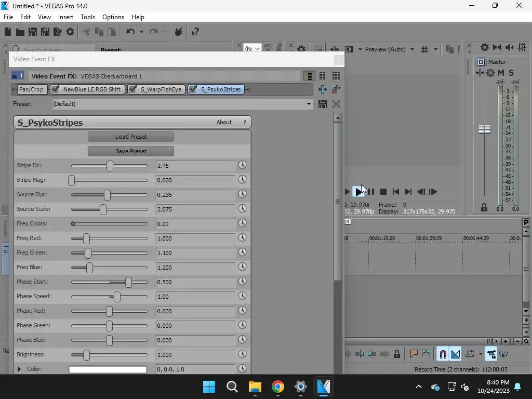The width and height of the screenshot is (532, 399).
Task: Open the View menu
Action: (x=45, y=17)
